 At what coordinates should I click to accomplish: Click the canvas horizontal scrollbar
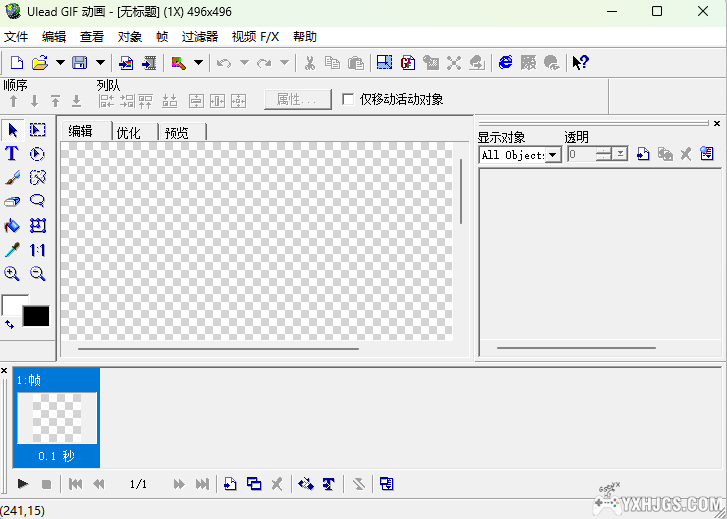(x=218, y=349)
